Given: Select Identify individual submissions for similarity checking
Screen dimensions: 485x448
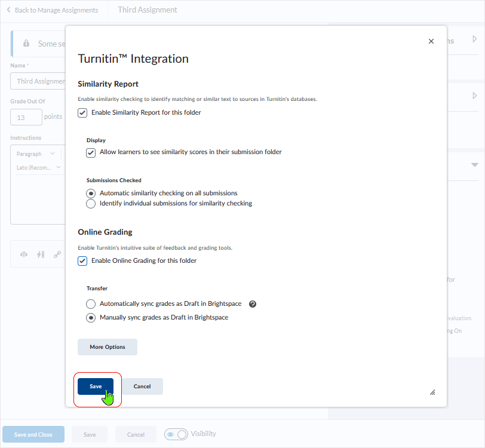Looking at the screenshot, I should coord(91,204).
